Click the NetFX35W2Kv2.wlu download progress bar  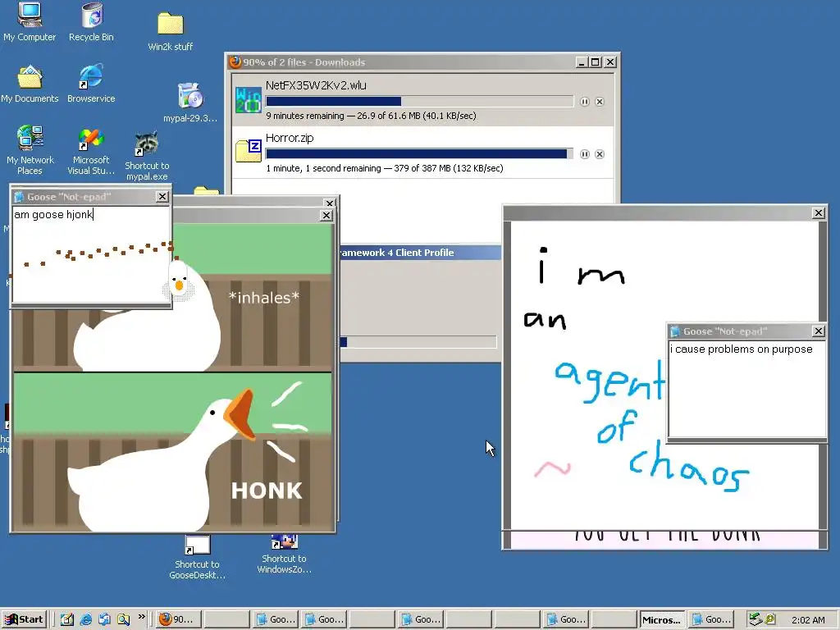point(419,101)
